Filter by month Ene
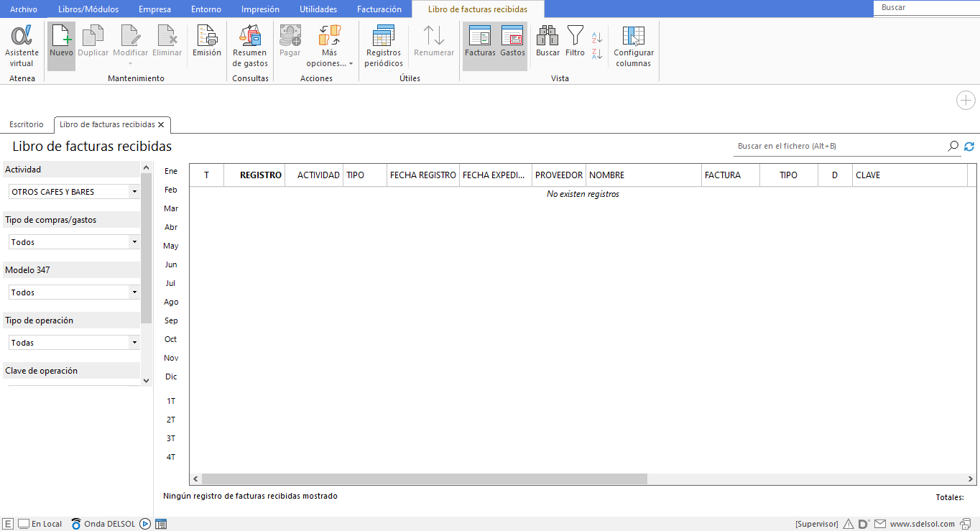The image size is (980, 531). pyautogui.click(x=171, y=171)
